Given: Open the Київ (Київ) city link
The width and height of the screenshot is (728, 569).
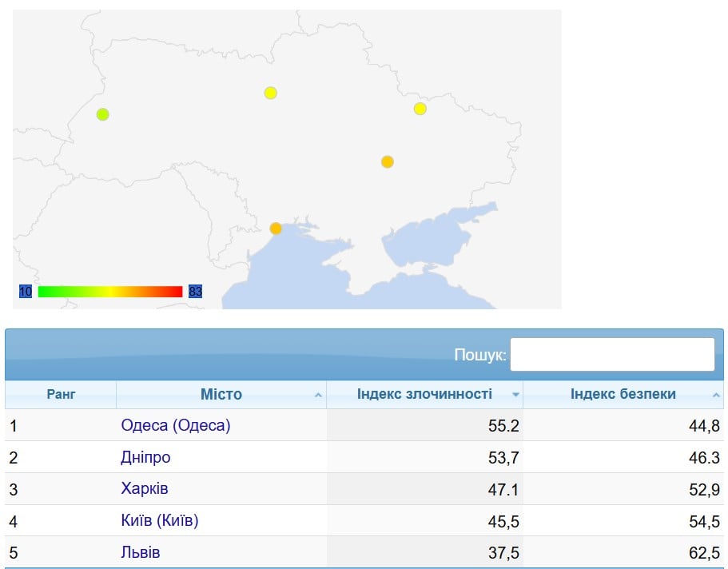Looking at the screenshot, I should pos(159,520).
